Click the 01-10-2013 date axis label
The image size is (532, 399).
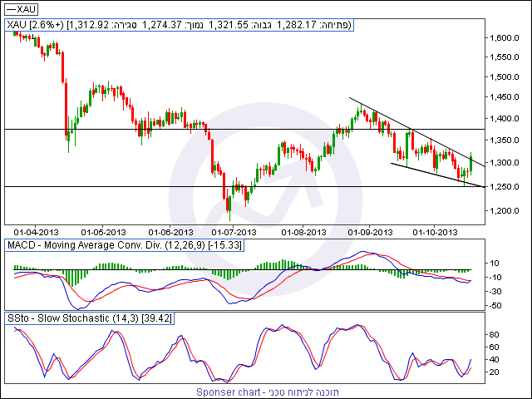click(x=435, y=233)
